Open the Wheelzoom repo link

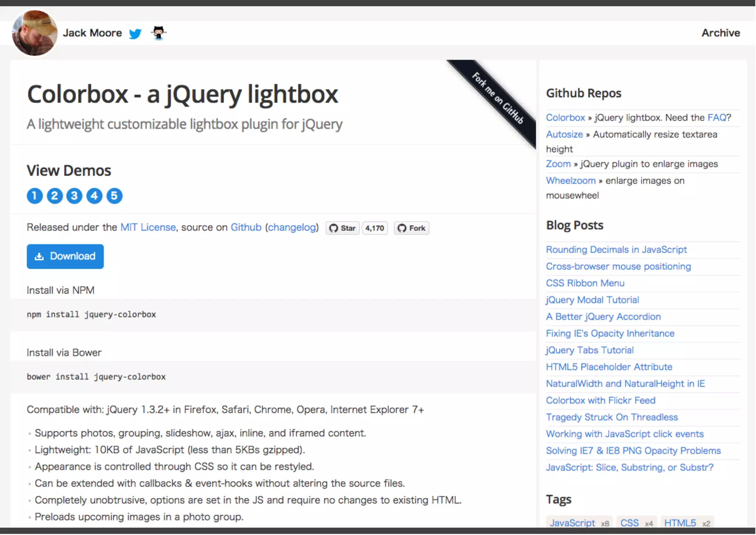pyautogui.click(x=571, y=181)
